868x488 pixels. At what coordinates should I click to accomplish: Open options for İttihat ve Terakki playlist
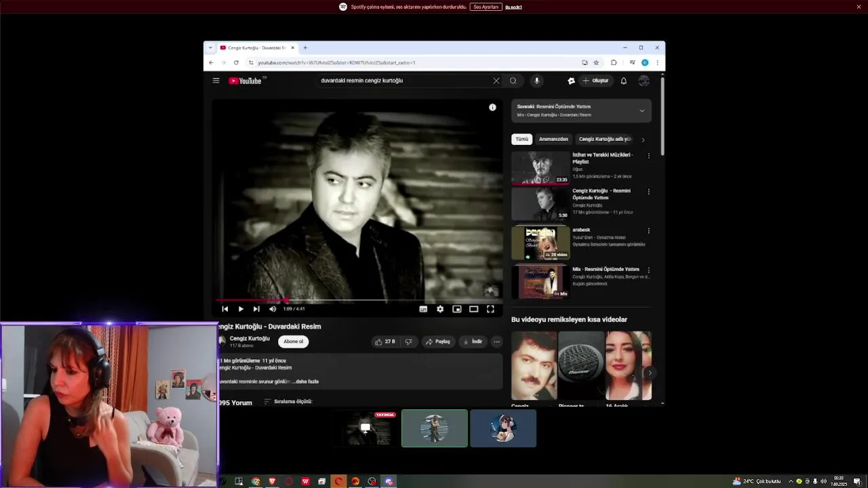point(648,156)
